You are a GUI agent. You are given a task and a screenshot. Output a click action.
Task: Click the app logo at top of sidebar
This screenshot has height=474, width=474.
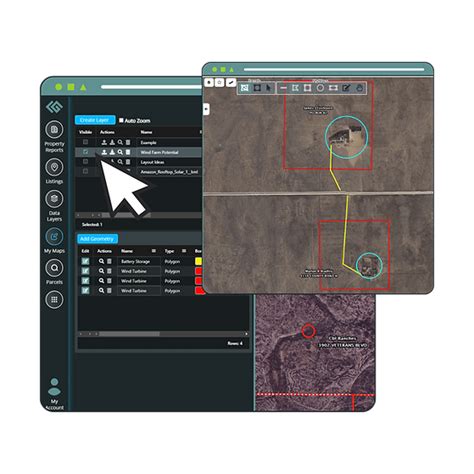click(54, 107)
